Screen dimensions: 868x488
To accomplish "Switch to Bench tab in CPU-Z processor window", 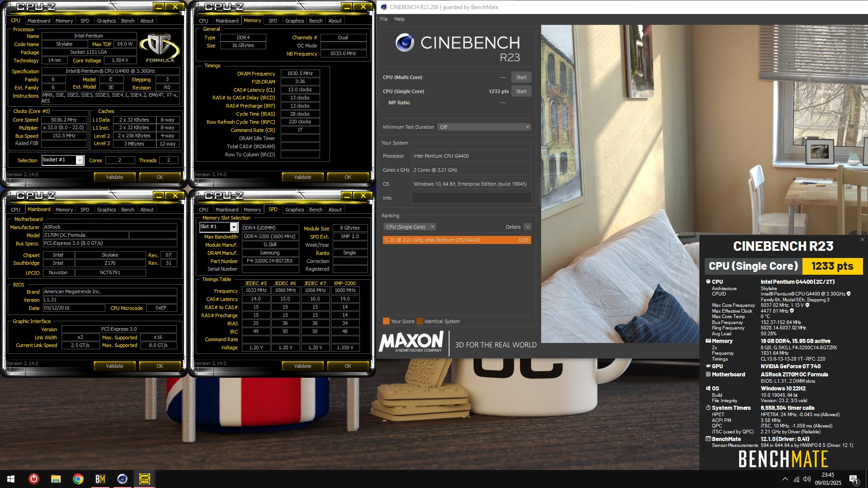I will coord(127,21).
